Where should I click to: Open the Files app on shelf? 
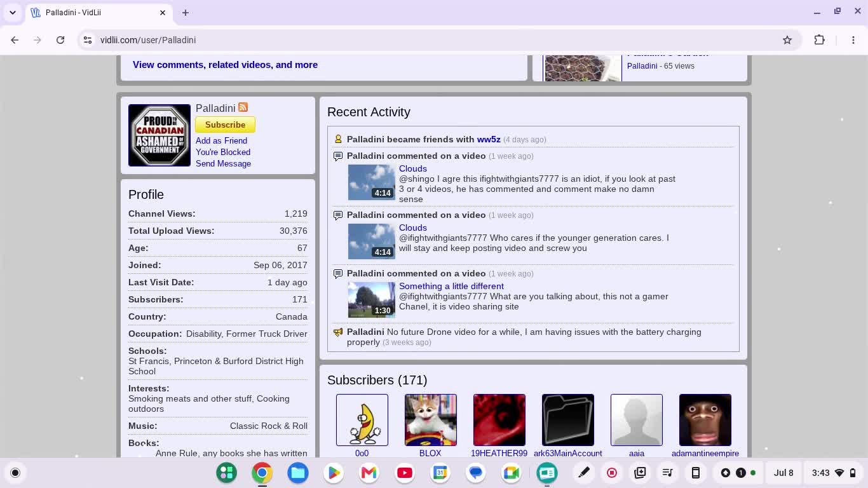[297, 473]
